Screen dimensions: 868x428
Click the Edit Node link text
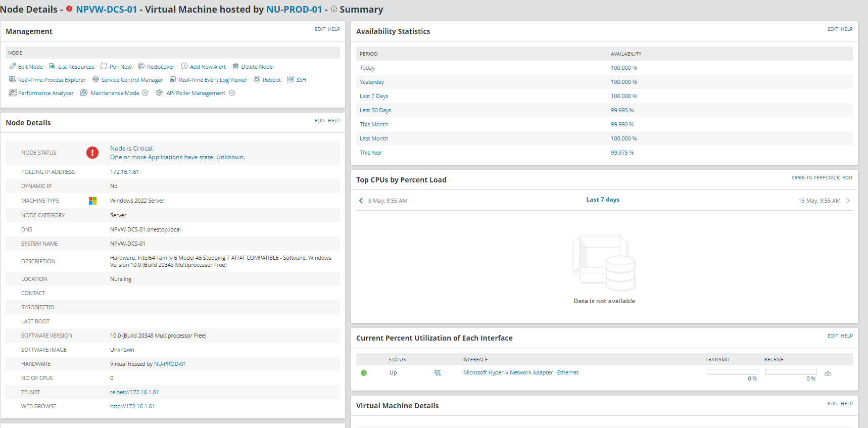click(30, 67)
